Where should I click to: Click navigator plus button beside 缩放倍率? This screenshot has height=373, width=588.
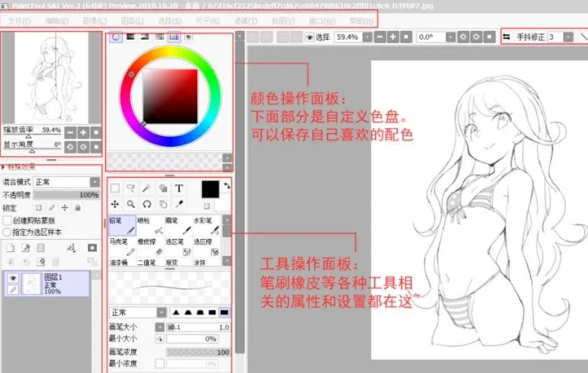pos(83,132)
